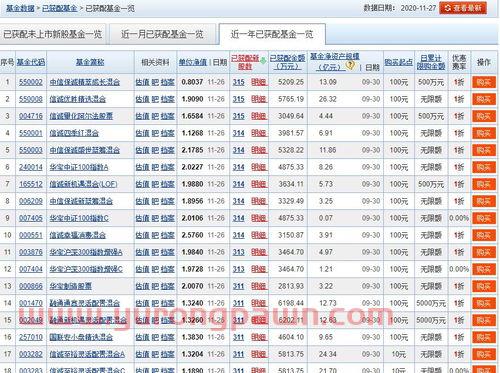Sort by 已获配新股数 column header
The height and width of the screenshot is (373, 500).
(x=245, y=62)
